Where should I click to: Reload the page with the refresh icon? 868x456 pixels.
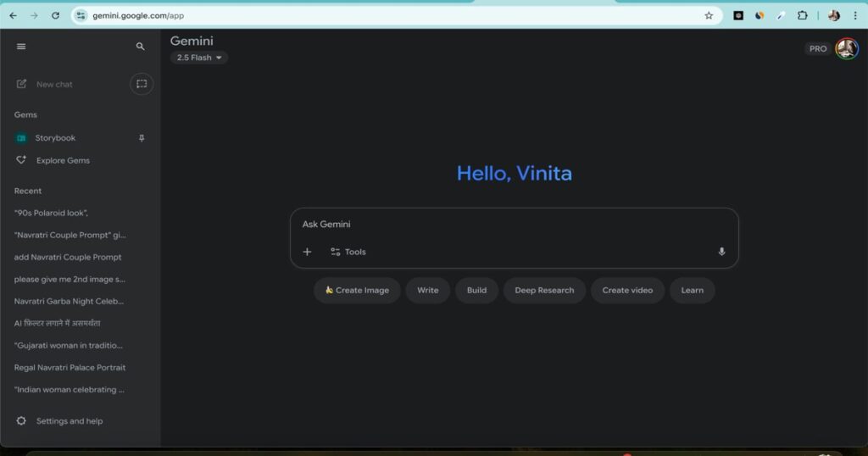pos(55,15)
